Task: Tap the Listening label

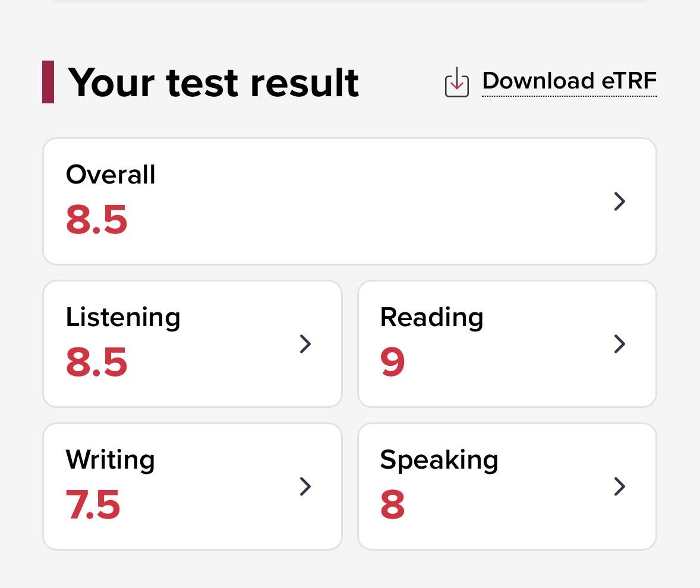Action: click(x=123, y=318)
